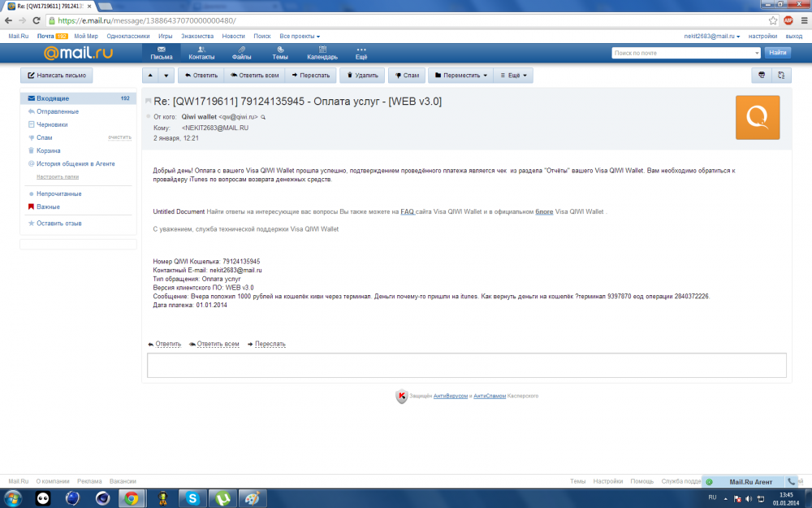Reload the page in Chrome

click(37, 21)
